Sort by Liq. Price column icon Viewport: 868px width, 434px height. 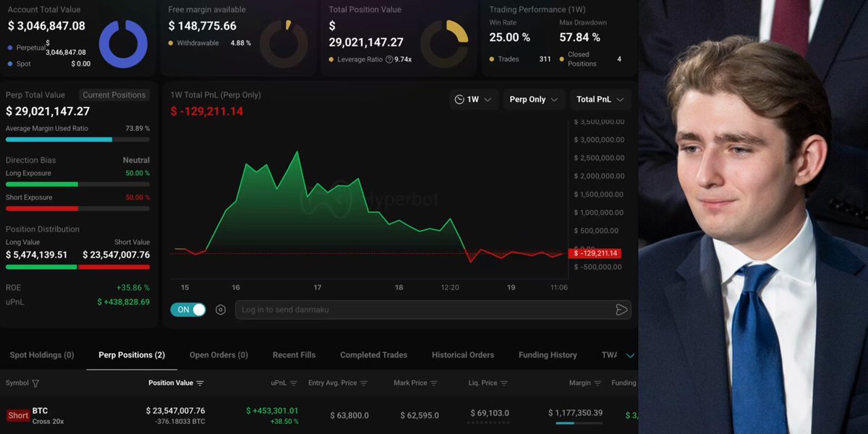click(504, 383)
